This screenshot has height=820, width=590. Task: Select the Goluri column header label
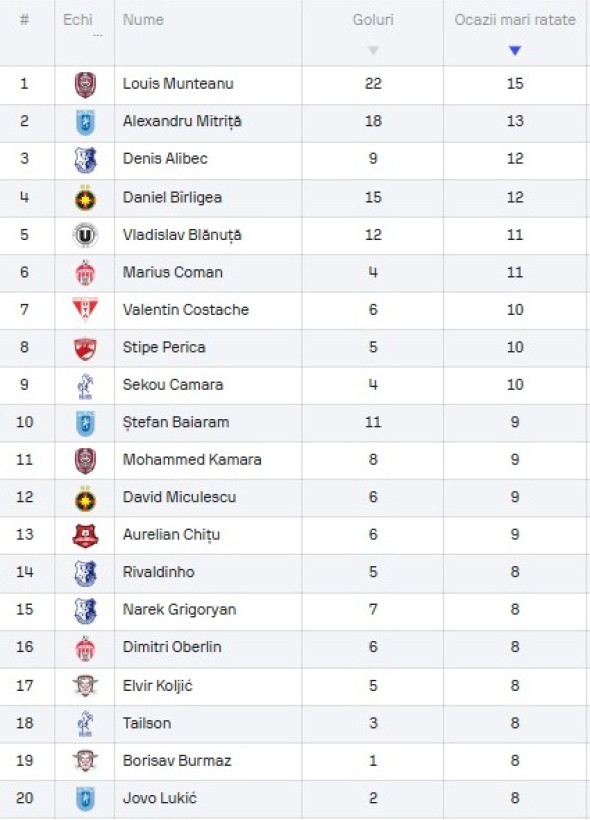pyautogui.click(x=373, y=20)
